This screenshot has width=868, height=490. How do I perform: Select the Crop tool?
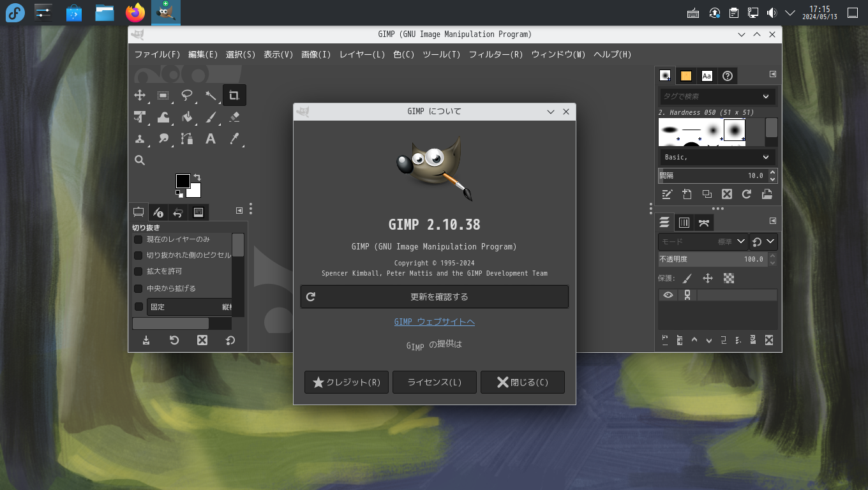(234, 96)
